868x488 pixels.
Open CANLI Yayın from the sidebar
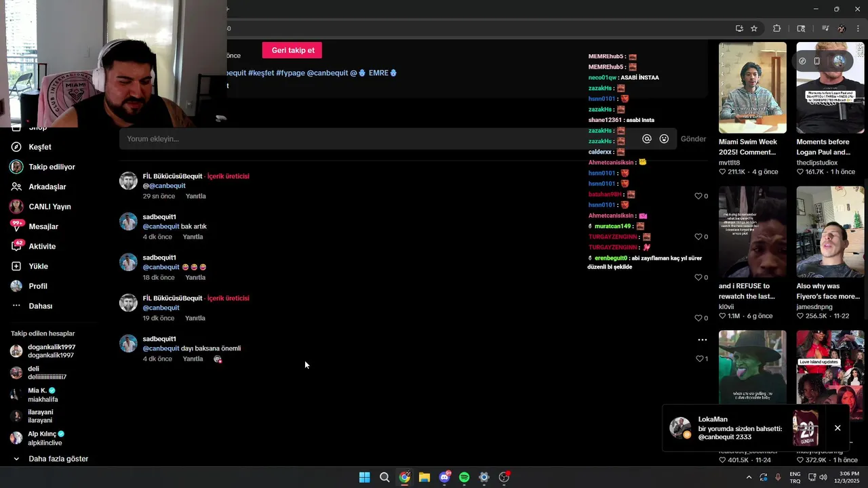[x=50, y=207]
